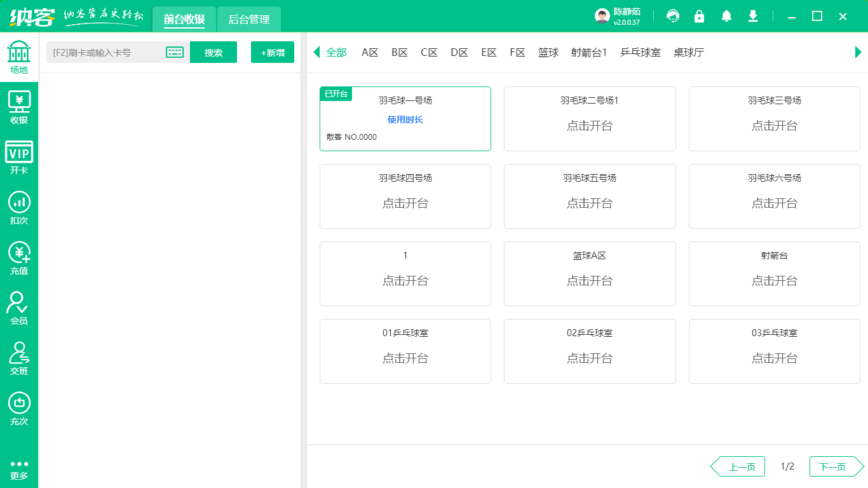Click the 充次 top-up icon
The image size is (868, 488).
point(19,409)
